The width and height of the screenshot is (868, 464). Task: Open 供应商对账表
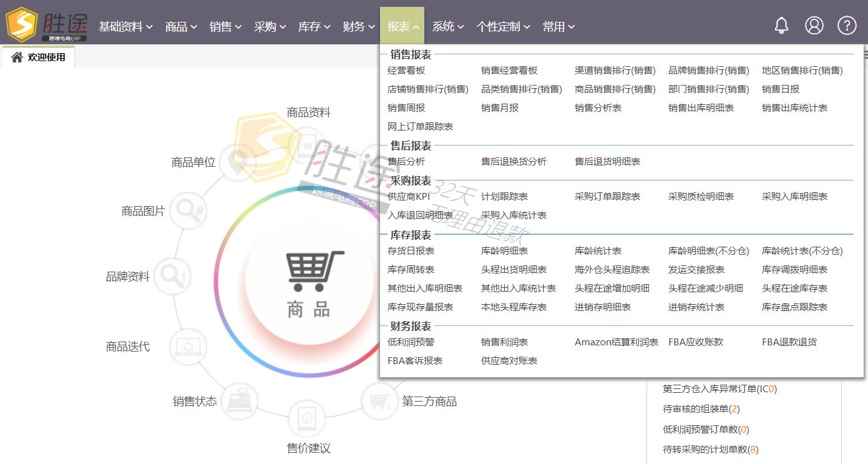click(509, 361)
